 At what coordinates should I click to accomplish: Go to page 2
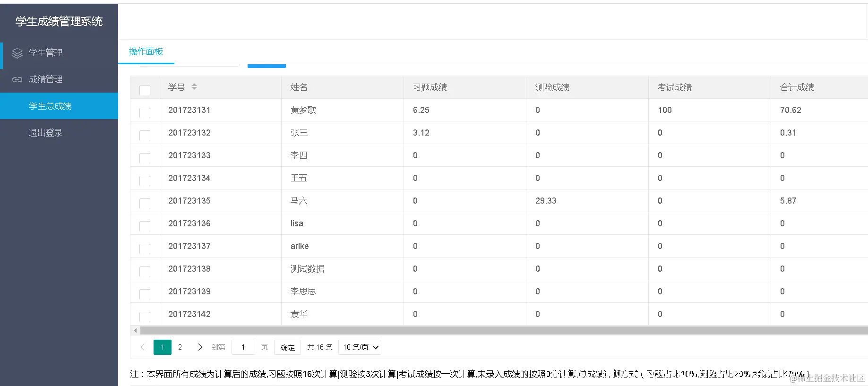click(180, 347)
